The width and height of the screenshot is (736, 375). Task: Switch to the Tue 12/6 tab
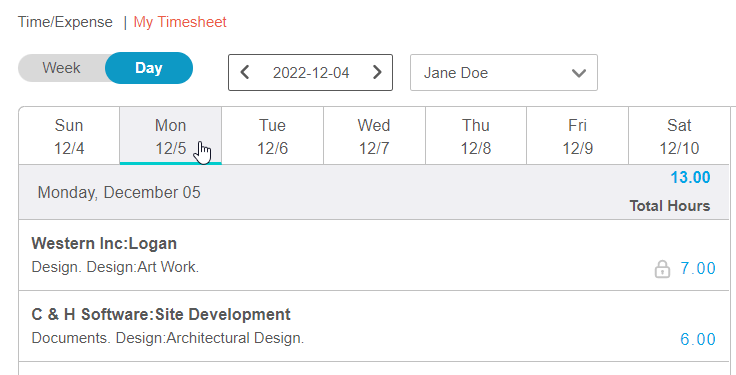[272, 136]
